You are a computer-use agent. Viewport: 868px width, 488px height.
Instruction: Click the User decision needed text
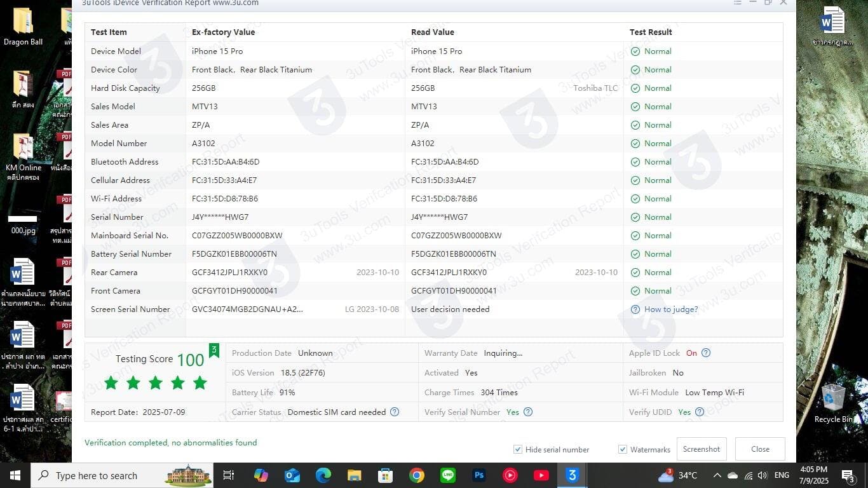(451, 309)
